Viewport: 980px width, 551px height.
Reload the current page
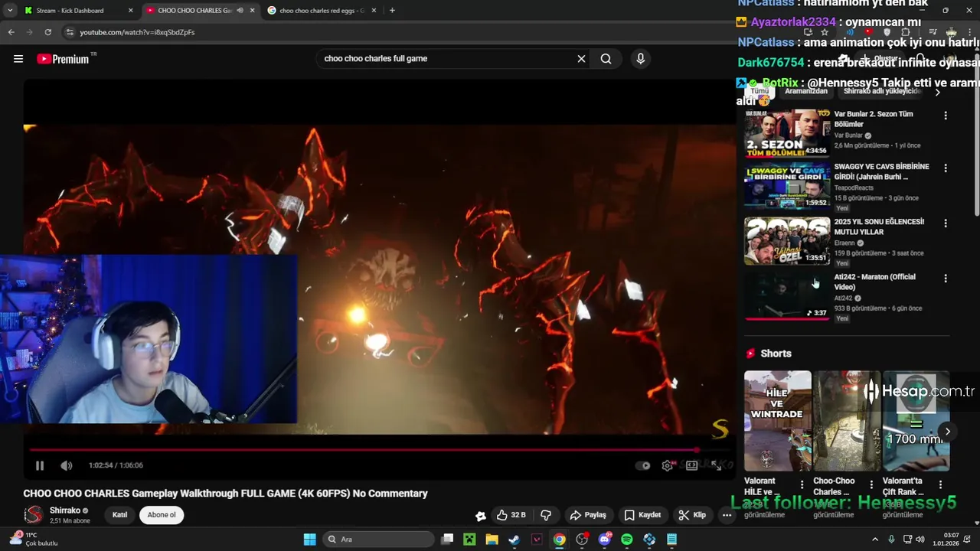pos(47,32)
